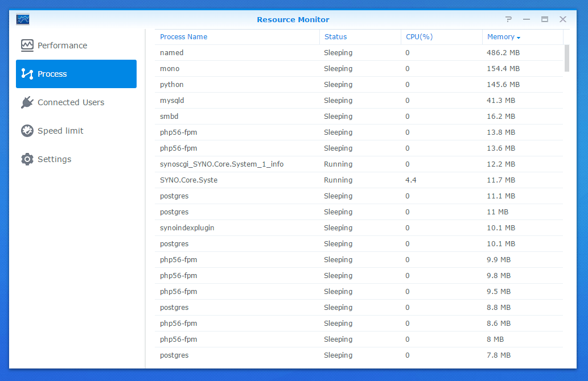Select the Process section label
588x381 pixels.
tap(52, 74)
